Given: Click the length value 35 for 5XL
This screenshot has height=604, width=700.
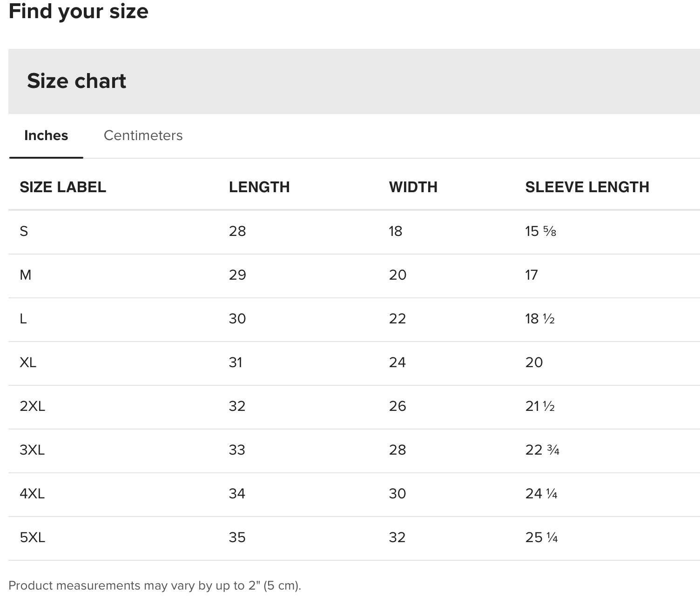Looking at the screenshot, I should point(237,537).
